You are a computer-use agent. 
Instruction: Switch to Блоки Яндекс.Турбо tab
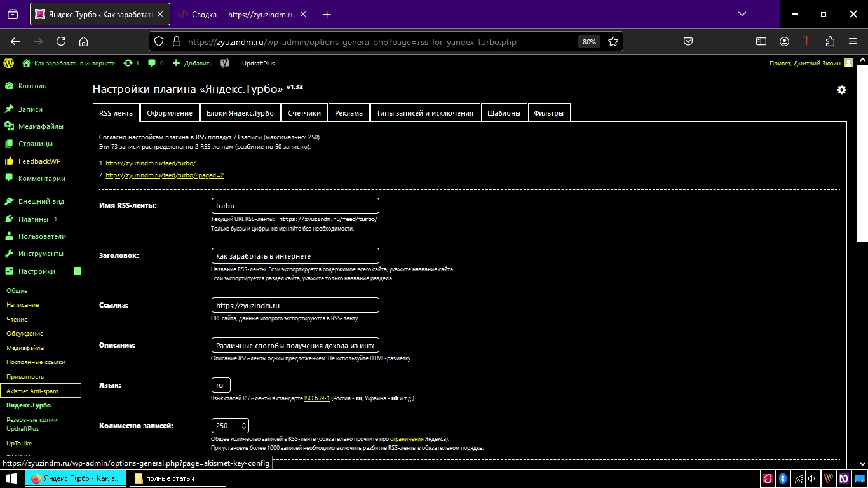tap(240, 112)
